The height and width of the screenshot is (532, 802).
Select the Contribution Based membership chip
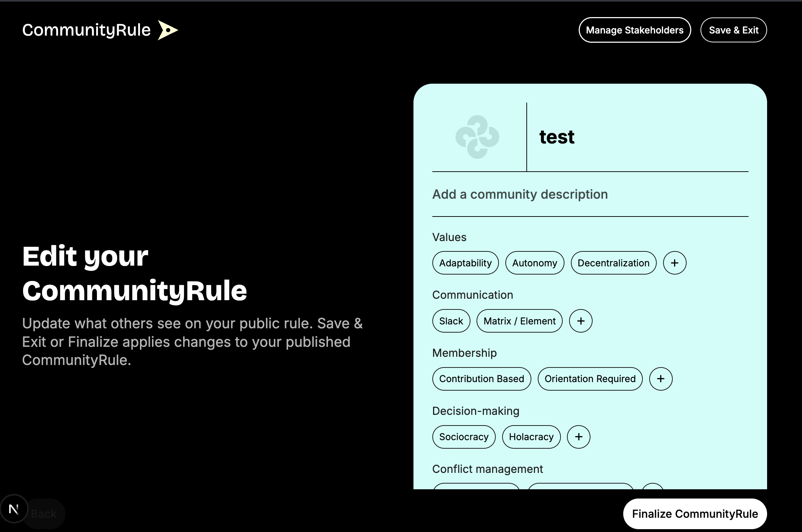tap(481, 379)
